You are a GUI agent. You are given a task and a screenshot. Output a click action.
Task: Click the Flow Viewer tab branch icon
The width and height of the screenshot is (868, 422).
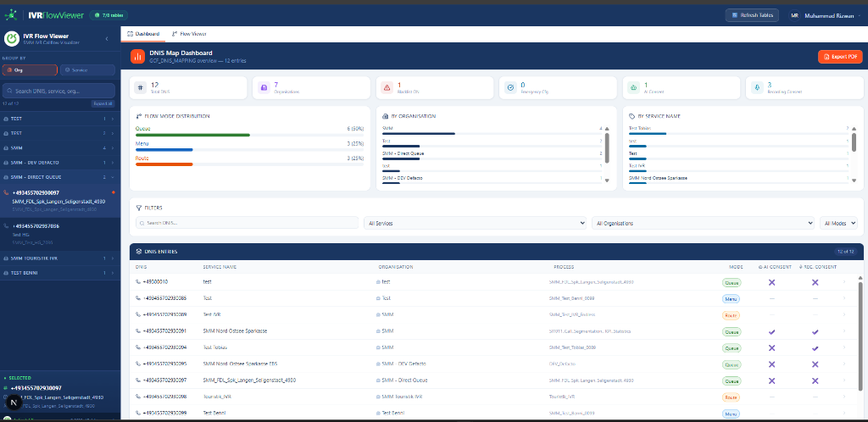point(175,34)
